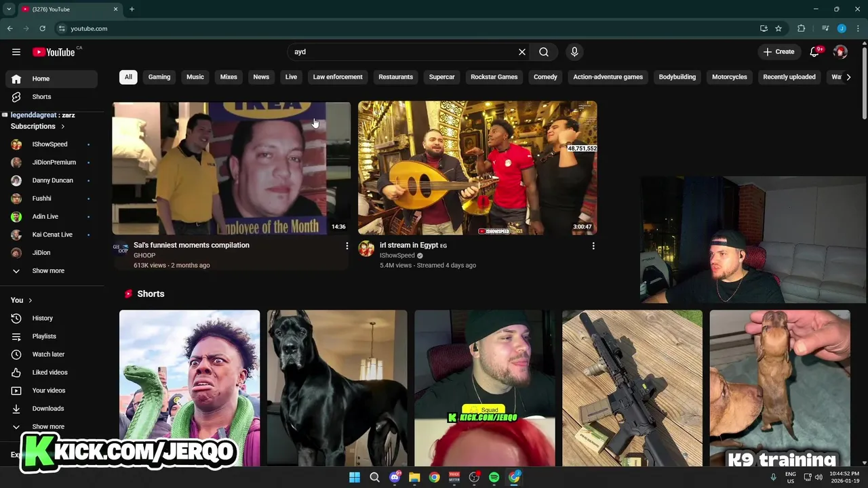Open Watch later in the sidebar

[52, 354]
